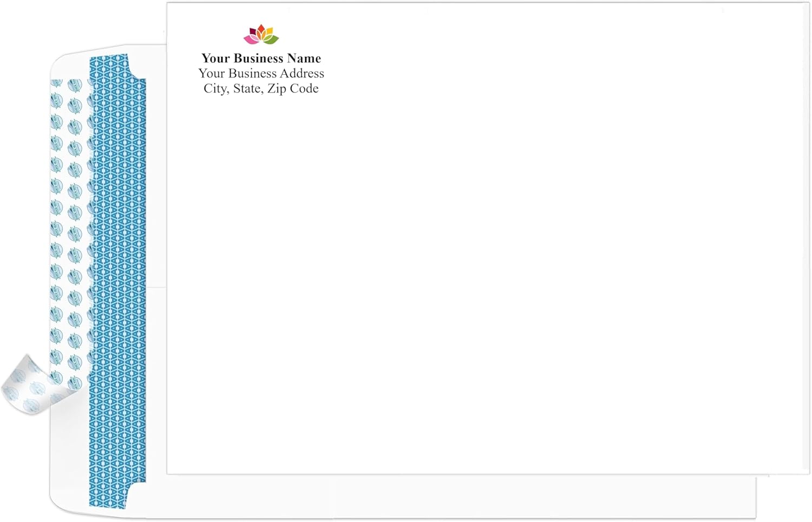This screenshot has height=522, width=812.
Task: Select the "Your Business Name" text
Action: click(x=261, y=58)
